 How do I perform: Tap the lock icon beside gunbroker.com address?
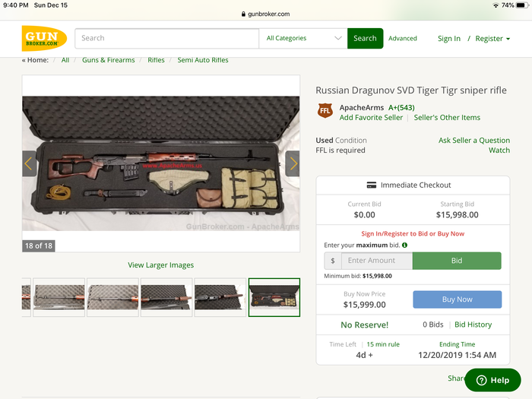[244, 14]
